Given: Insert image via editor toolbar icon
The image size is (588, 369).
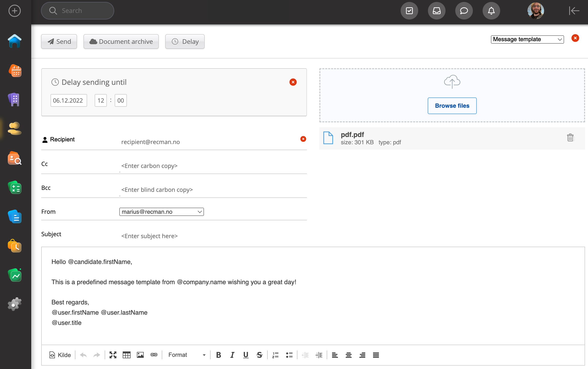Looking at the screenshot, I should click(x=140, y=355).
